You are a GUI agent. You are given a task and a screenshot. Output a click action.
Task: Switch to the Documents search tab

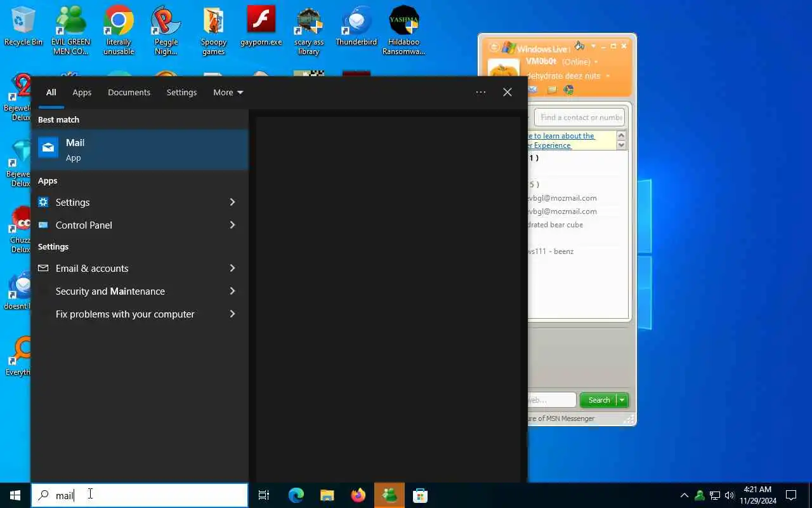(x=129, y=92)
